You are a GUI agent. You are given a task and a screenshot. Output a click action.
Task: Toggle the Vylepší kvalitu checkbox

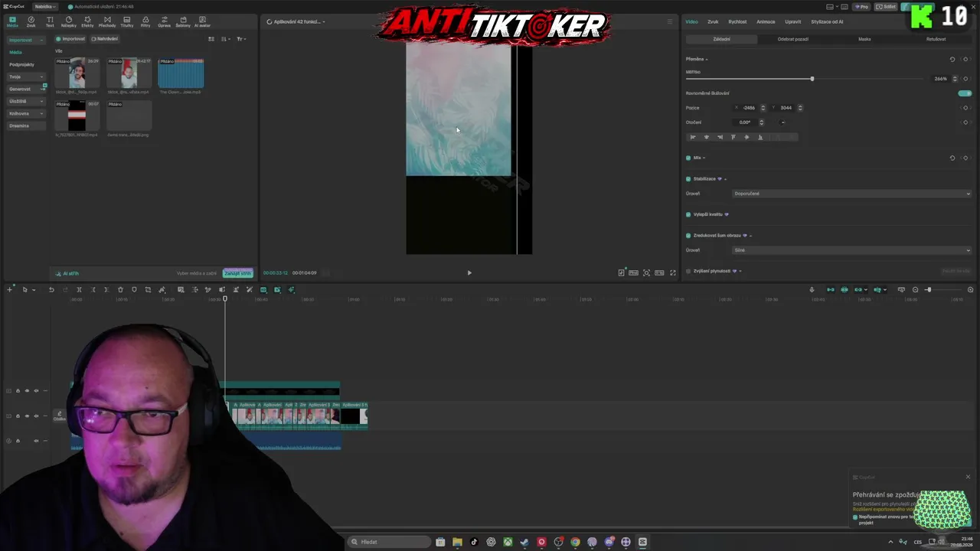[688, 214]
